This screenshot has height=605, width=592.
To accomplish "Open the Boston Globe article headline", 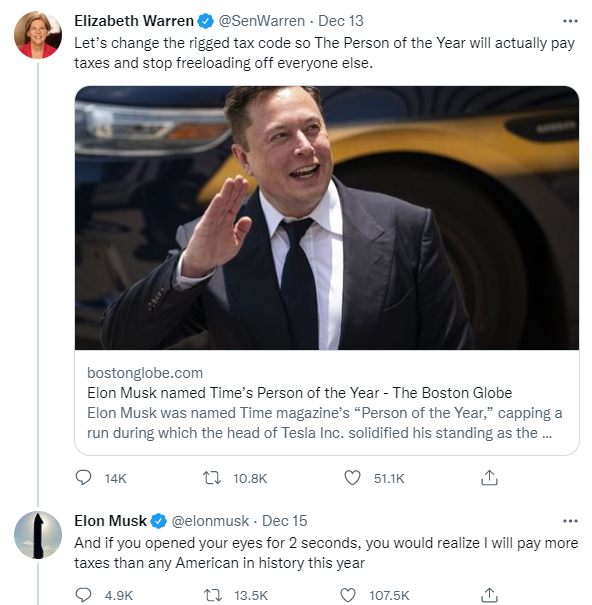I will (299, 393).
